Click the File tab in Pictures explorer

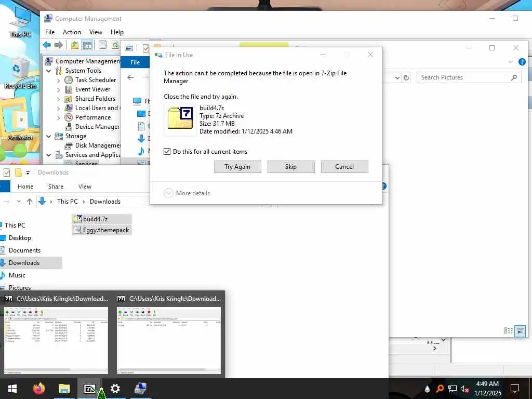click(x=135, y=62)
